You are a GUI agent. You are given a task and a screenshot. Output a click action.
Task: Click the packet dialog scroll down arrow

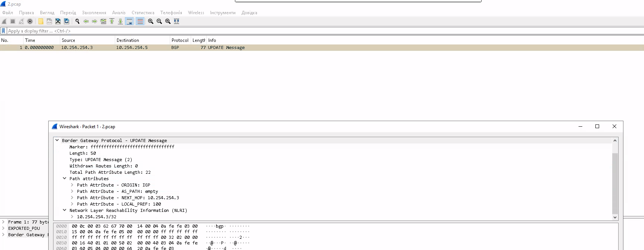pos(615,217)
